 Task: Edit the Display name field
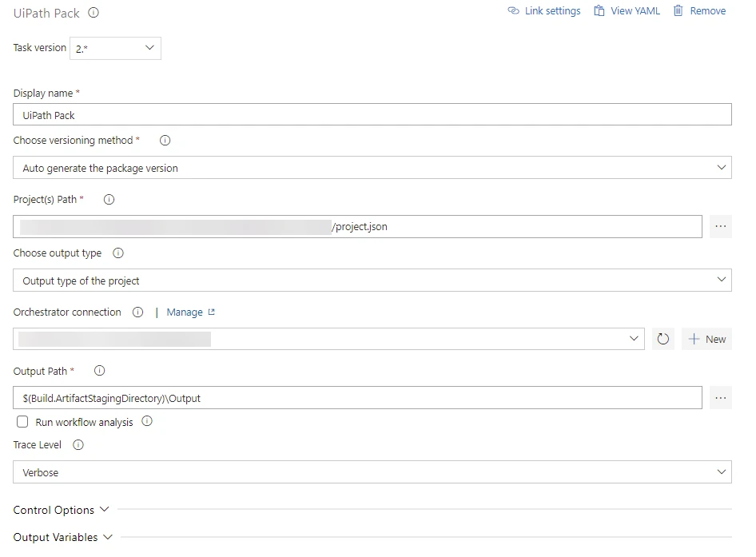click(x=372, y=115)
